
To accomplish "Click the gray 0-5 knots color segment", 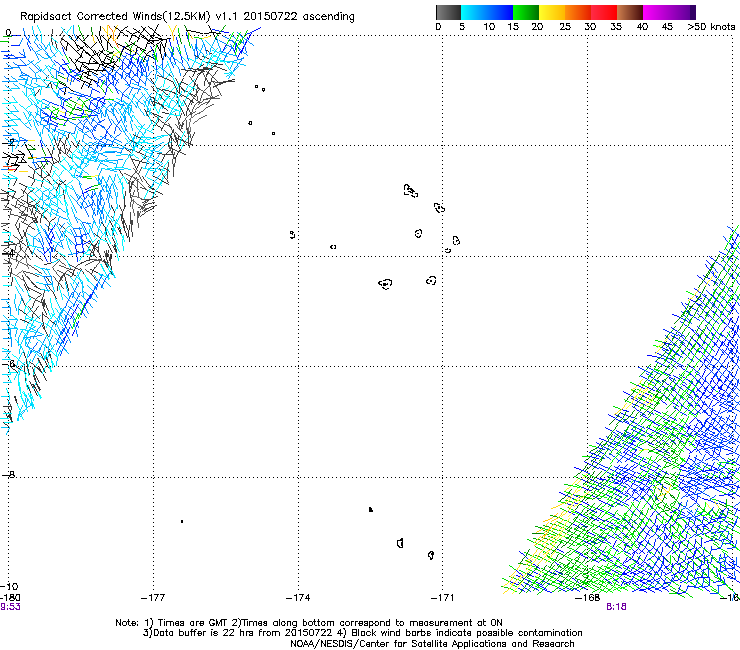I will [x=448, y=12].
